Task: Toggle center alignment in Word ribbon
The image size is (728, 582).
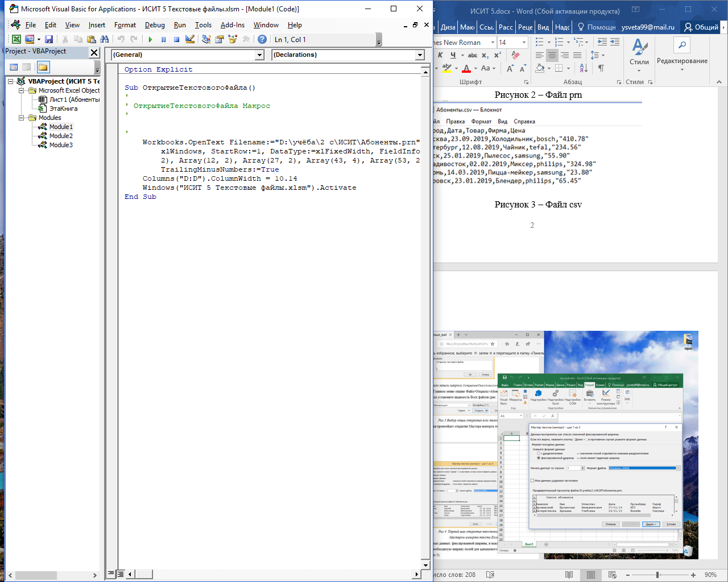Action: [552, 55]
